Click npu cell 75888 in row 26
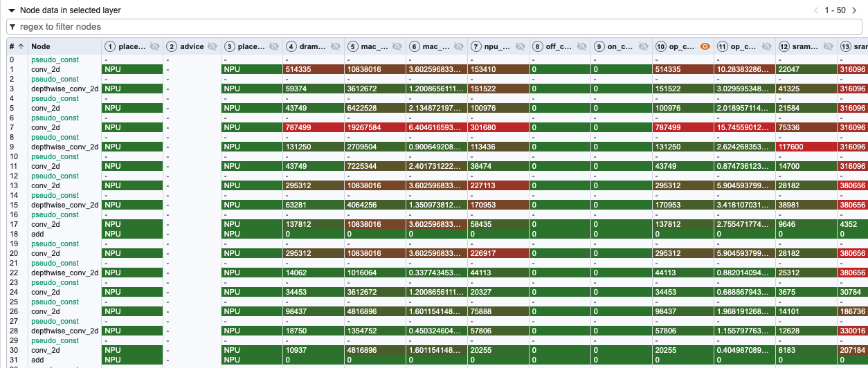This screenshot has height=368, width=868. tap(498, 311)
